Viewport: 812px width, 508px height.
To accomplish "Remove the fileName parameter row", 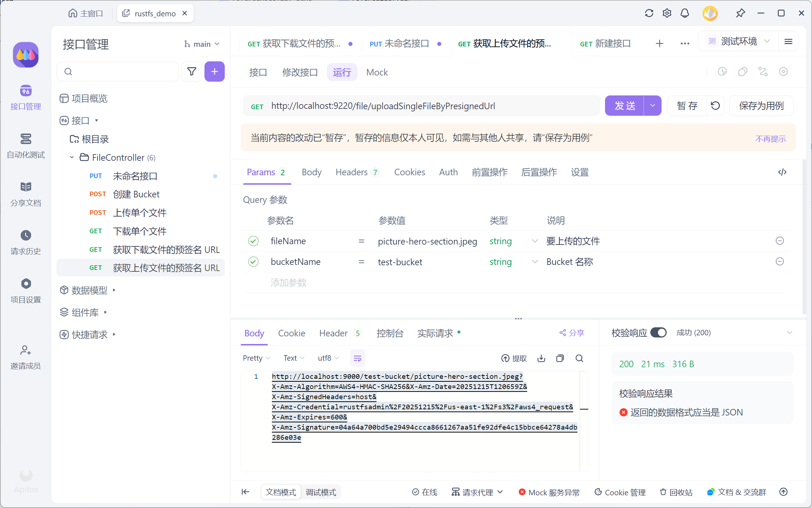I will 780,241.
